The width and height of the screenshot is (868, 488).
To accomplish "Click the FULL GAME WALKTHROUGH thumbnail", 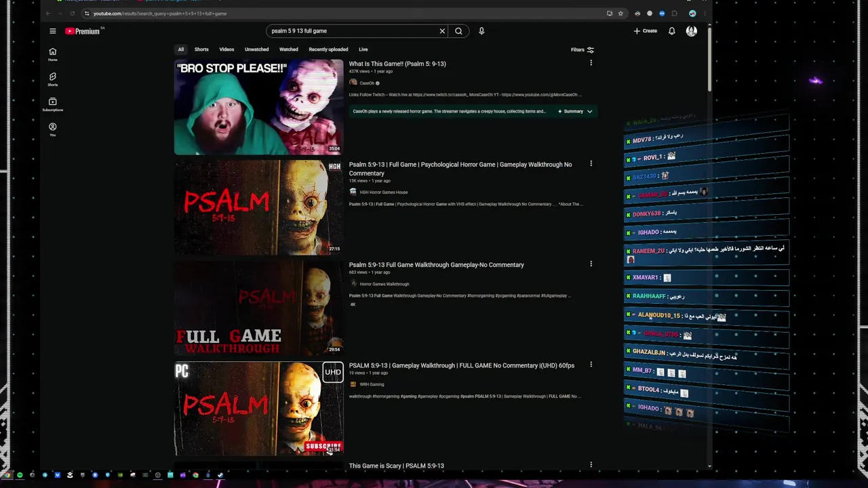I will click(258, 308).
